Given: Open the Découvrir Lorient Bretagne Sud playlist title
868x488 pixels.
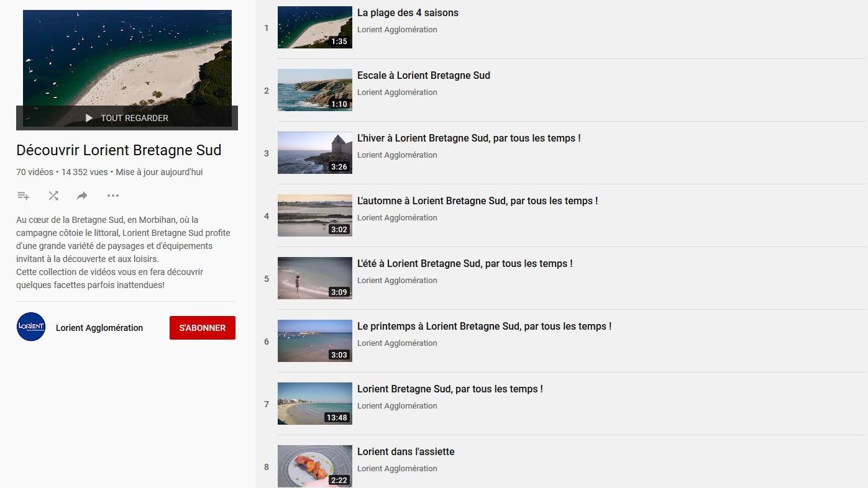Looking at the screenshot, I should tap(119, 150).
